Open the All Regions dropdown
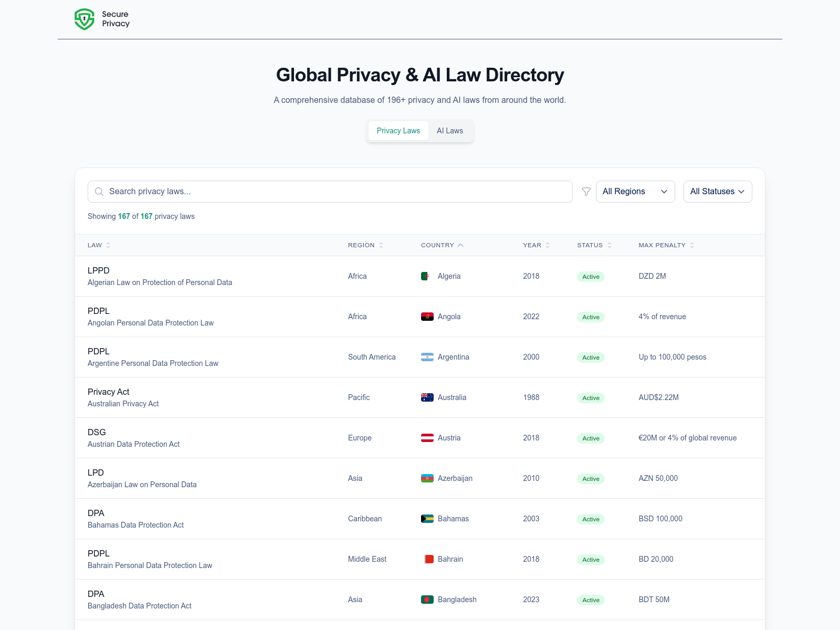 pos(635,191)
